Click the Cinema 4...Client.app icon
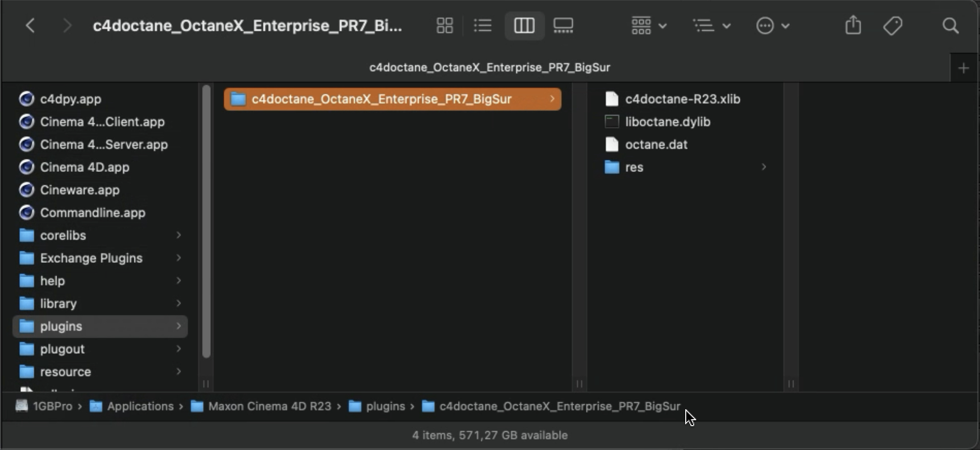The image size is (980, 450). [x=26, y=122]
